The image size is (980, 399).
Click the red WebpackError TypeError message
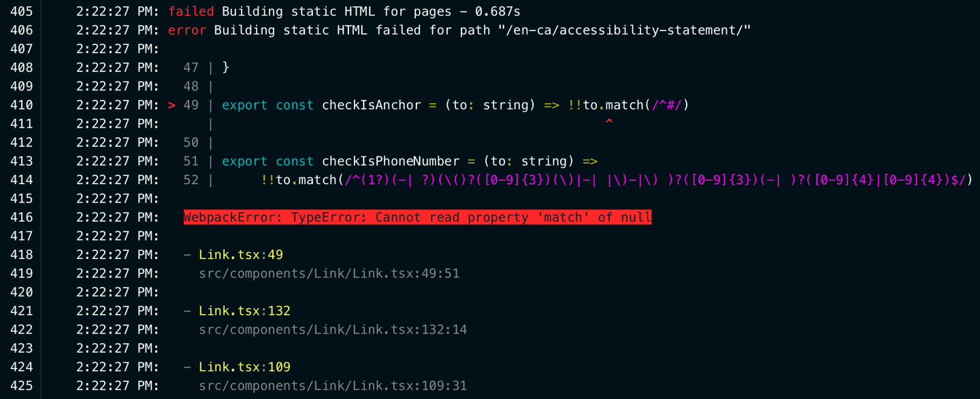coord(417,218)
